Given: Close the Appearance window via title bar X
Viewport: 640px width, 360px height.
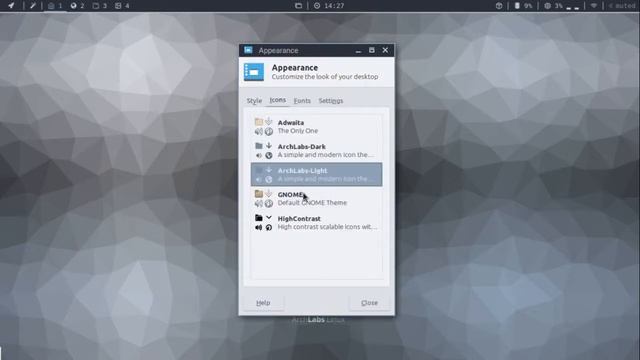Looking at the screenshot, I should (385, 50).
